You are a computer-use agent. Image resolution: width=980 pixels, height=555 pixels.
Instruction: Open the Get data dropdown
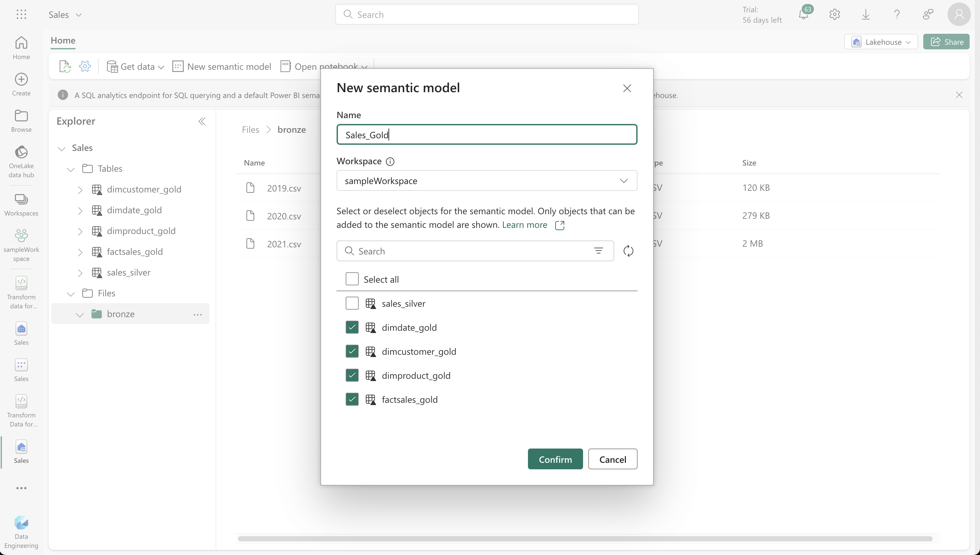[135, 66]
